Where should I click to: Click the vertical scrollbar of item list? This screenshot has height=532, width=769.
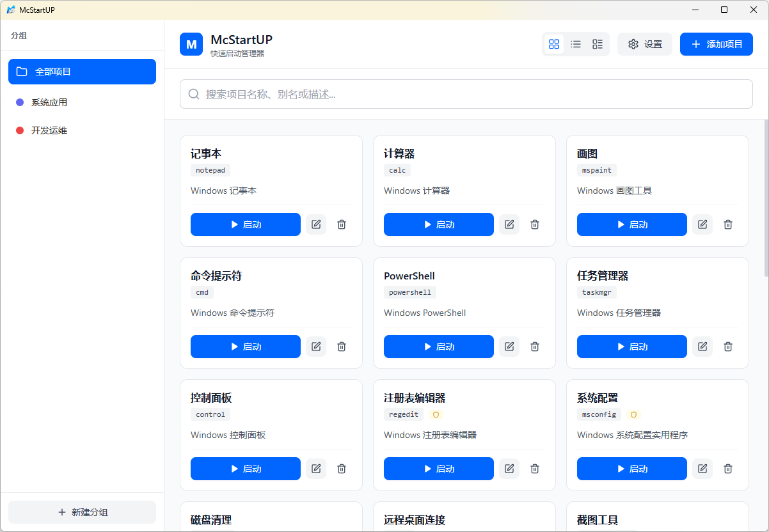point(766,198)
